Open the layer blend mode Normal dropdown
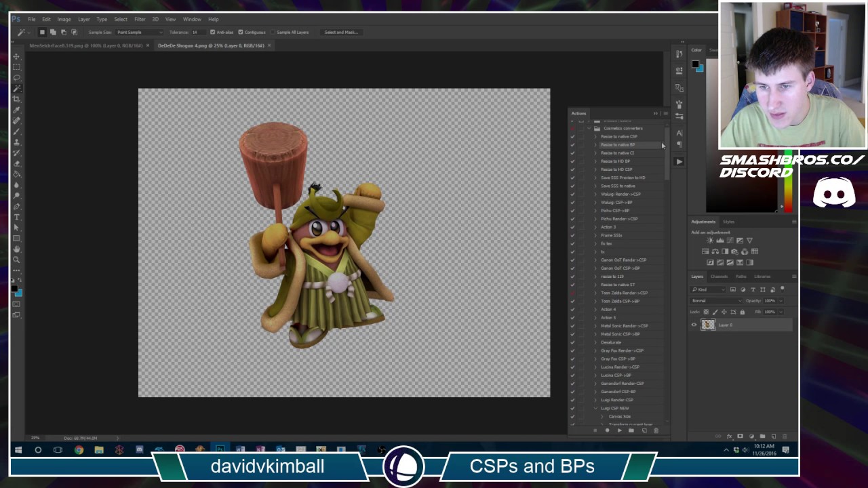The image size is (868, 488). click(716, 301)
